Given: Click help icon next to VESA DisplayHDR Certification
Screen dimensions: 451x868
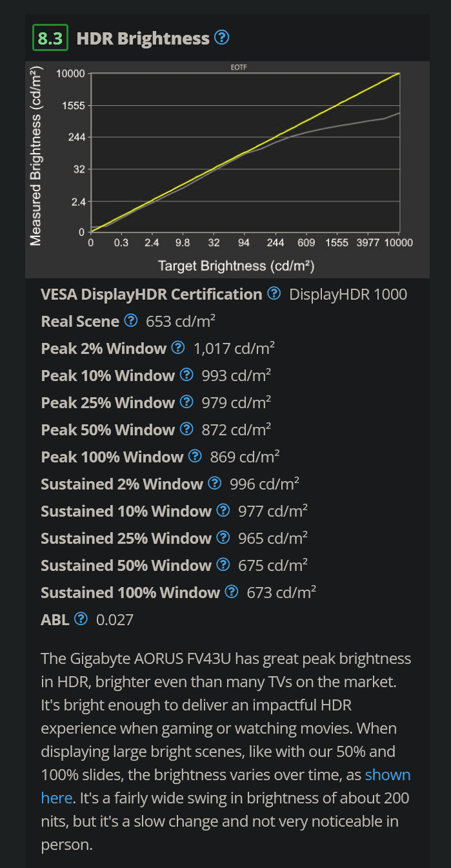Looking at the screenshot, I should click(x=274, y=294).
